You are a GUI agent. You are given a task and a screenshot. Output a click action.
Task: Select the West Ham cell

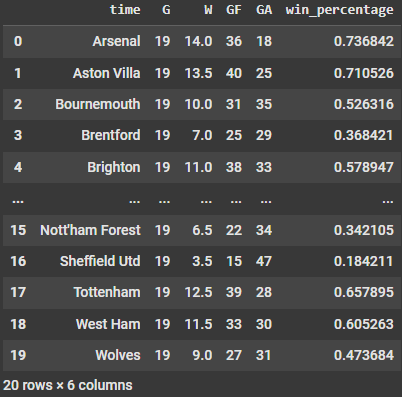click(108, 324)
